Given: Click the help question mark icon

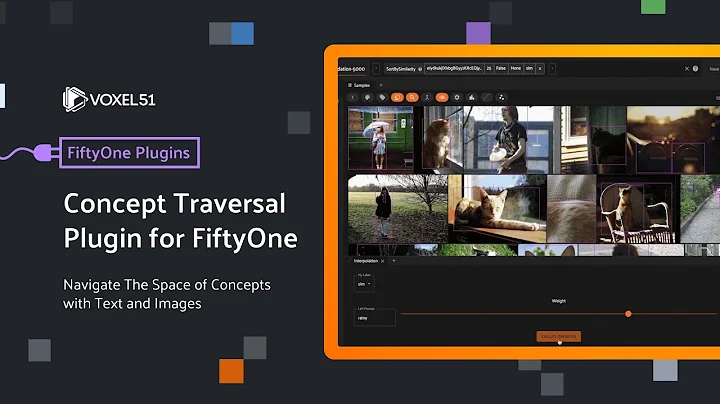Looking at the screenshot, I should tap(696, 69).
